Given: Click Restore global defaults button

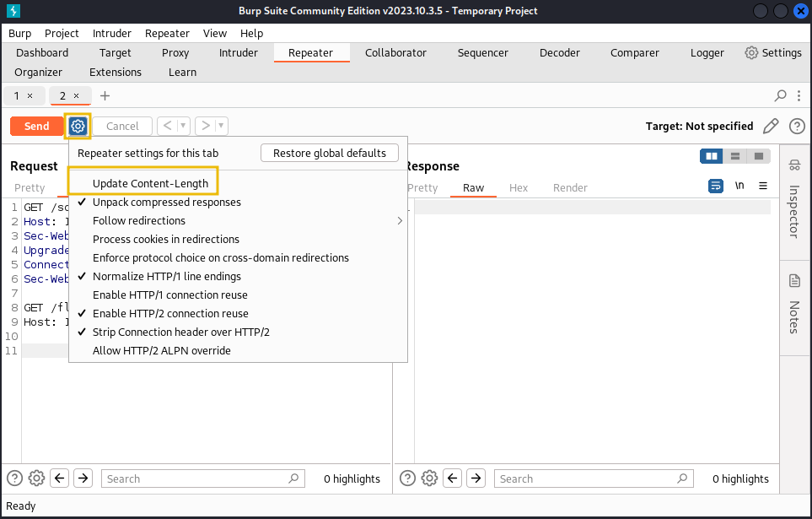Looking at the screenshot, I should (330, 153).
